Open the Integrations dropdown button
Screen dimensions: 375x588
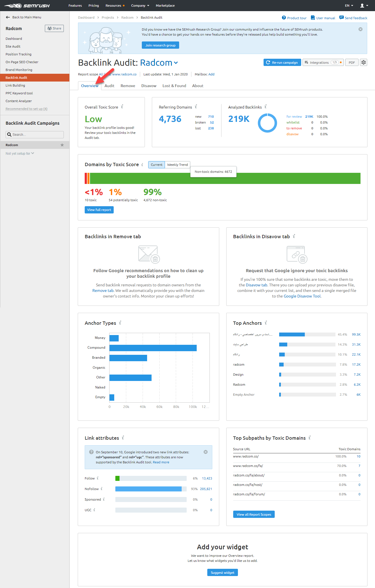[323, 62]
